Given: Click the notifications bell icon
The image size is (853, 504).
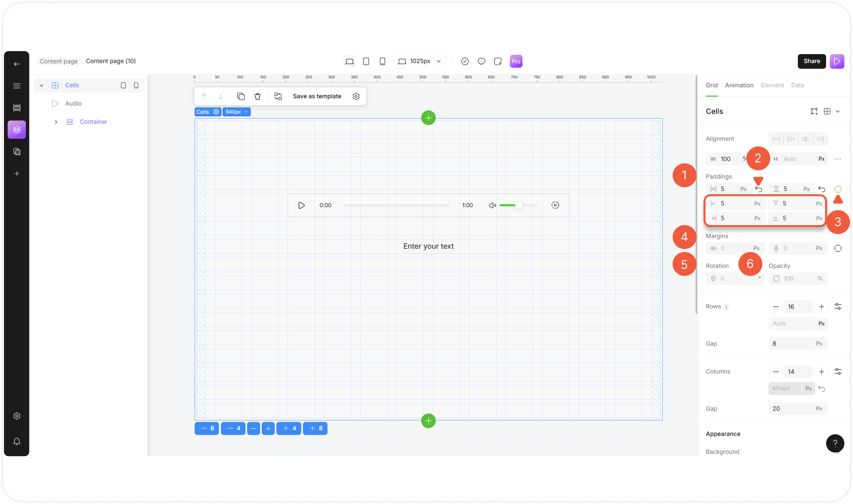Looking at the screenshot, I should (17, 441).
